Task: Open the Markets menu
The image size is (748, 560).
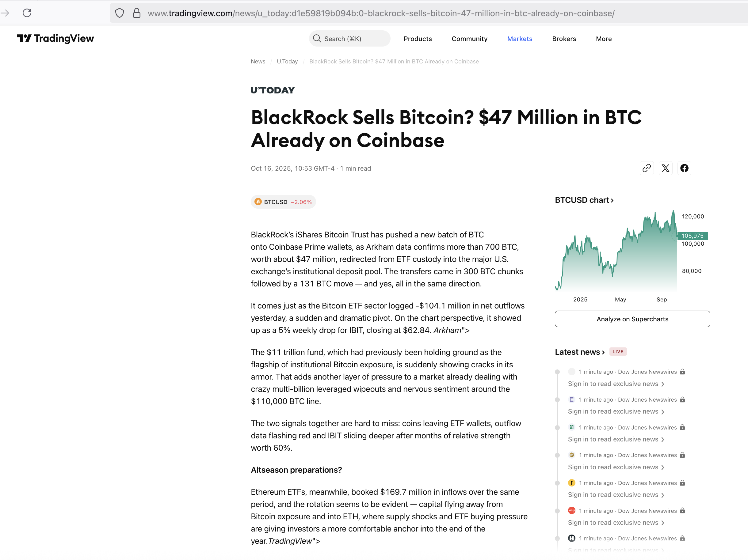Action: tap(519, 39)
